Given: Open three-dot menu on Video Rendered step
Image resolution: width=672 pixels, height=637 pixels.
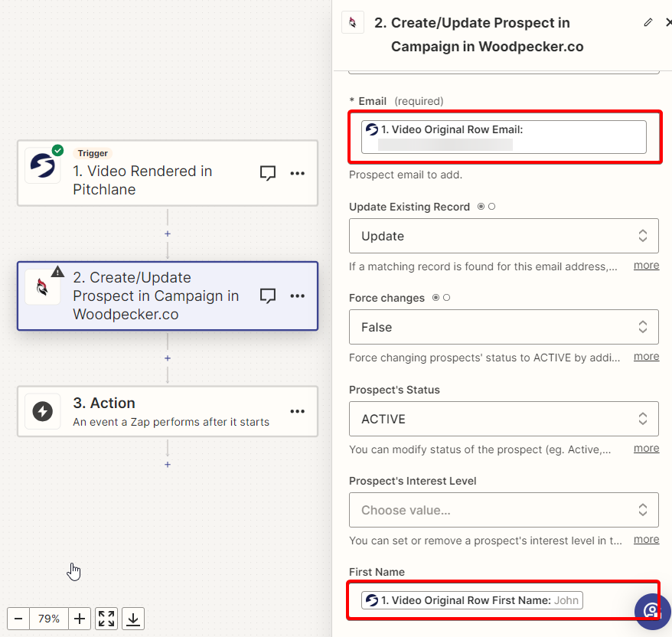Looking at the screenshot, I should (x=298, y=173).
